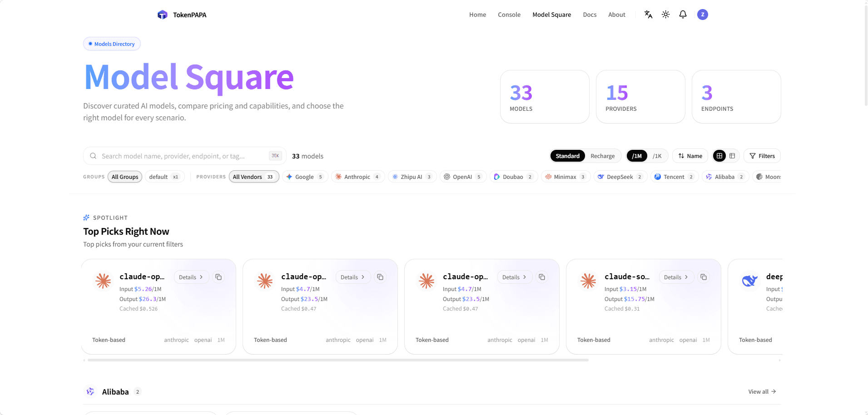Open the user avatar Z menu
Viewport: 868px width, 415px height.
(702, 15)
